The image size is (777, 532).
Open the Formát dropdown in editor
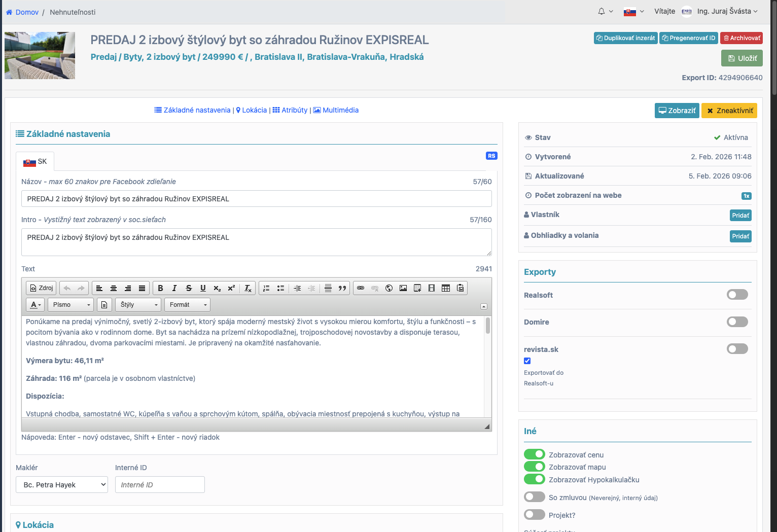click(x=188, y=305)
